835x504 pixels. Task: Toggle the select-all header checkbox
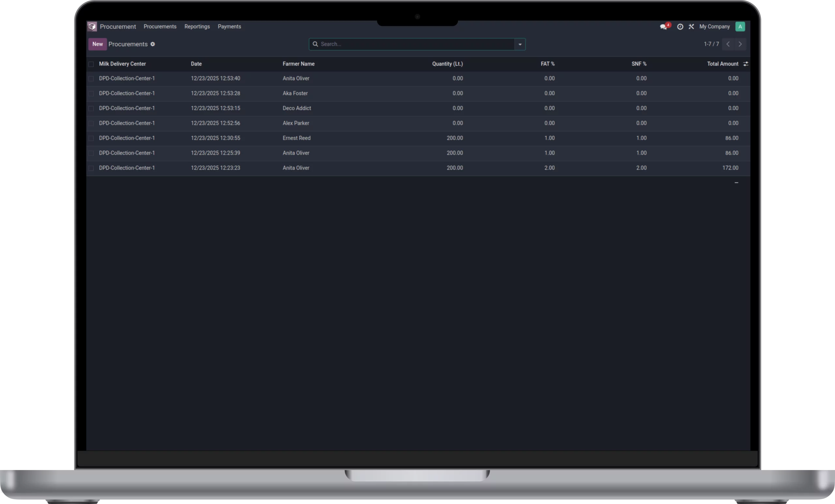click(x=91, y=64)
